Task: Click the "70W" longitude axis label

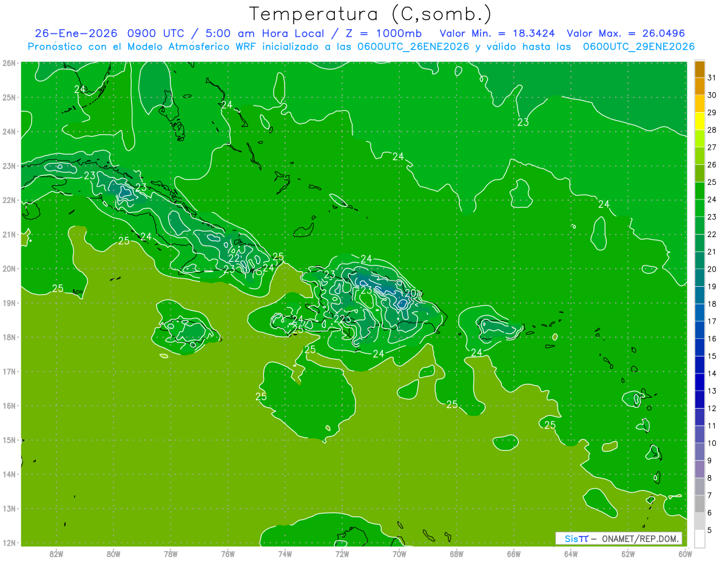Action: [399, 554]
